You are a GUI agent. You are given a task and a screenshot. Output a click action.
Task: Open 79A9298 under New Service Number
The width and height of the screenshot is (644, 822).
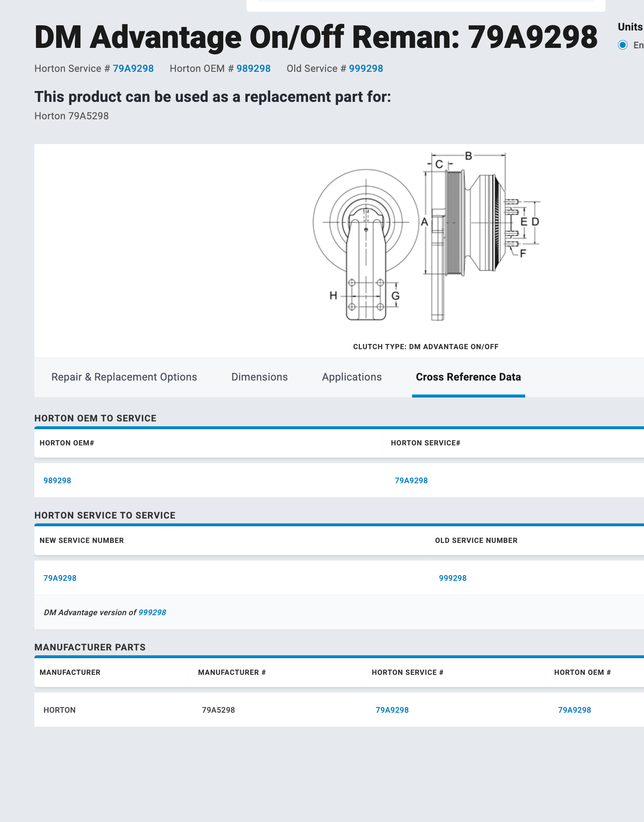(60, 578)
